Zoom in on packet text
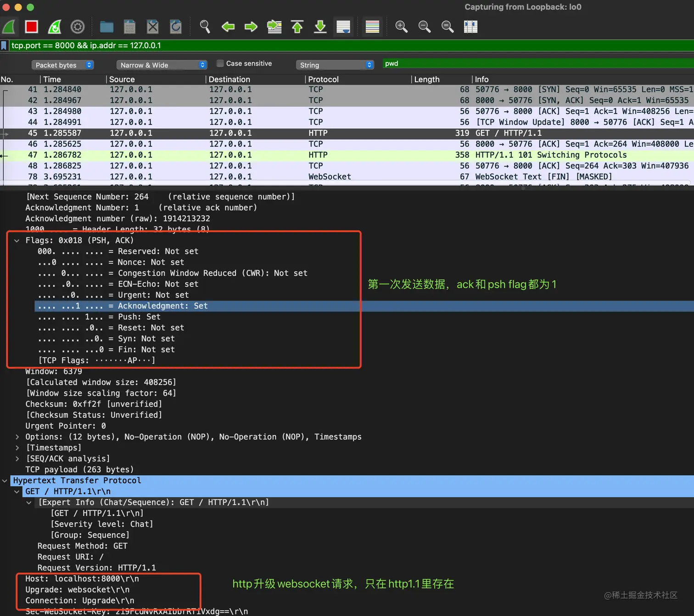The height and width of the screenshot is (616, 694). click(402, 27)
